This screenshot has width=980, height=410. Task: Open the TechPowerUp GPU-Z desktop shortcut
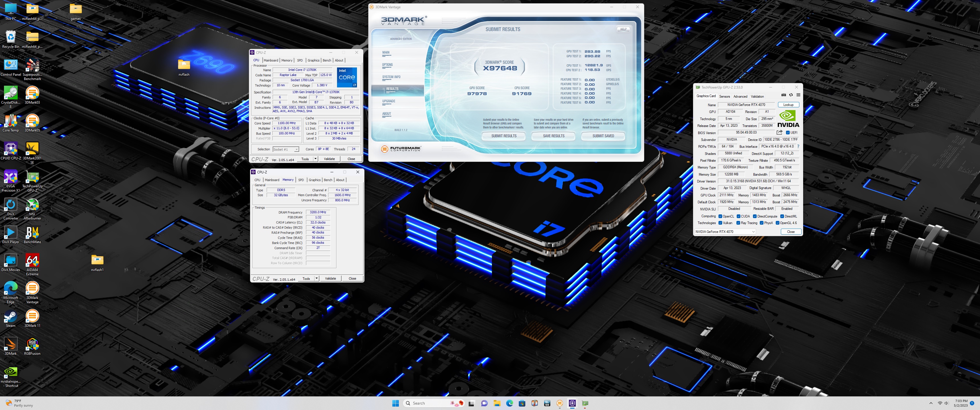(x=32, y=181)
